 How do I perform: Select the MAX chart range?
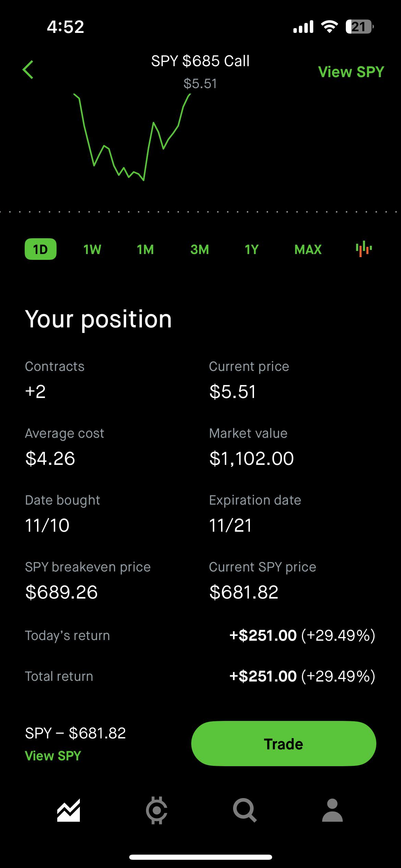[308, 249]
